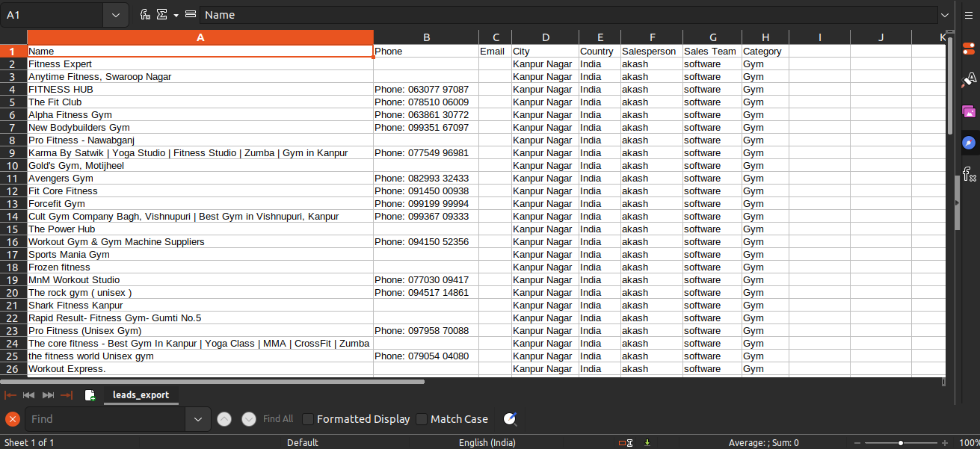Expand the Sum icon's dropdown arrow

pyautogui.click(x=175, y=15)
